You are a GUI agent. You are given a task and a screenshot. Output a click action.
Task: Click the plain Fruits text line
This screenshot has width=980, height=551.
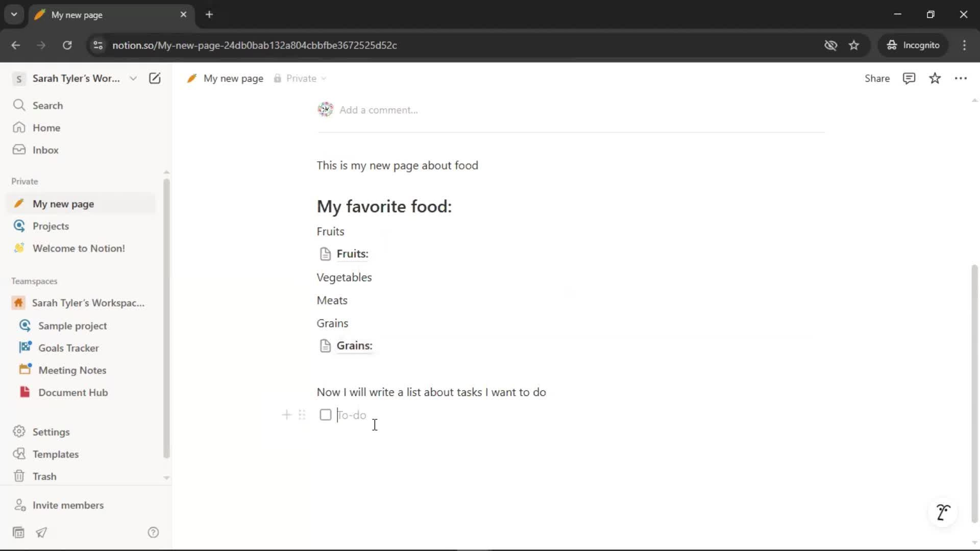[x=331, y=231]
